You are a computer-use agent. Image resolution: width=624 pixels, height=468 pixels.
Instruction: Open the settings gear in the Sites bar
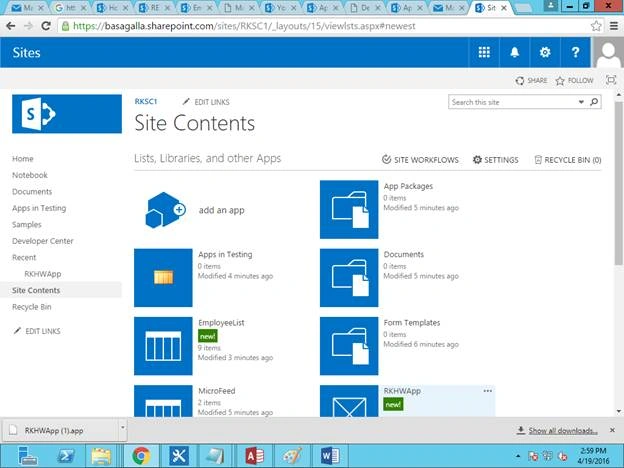pos(545,52)
